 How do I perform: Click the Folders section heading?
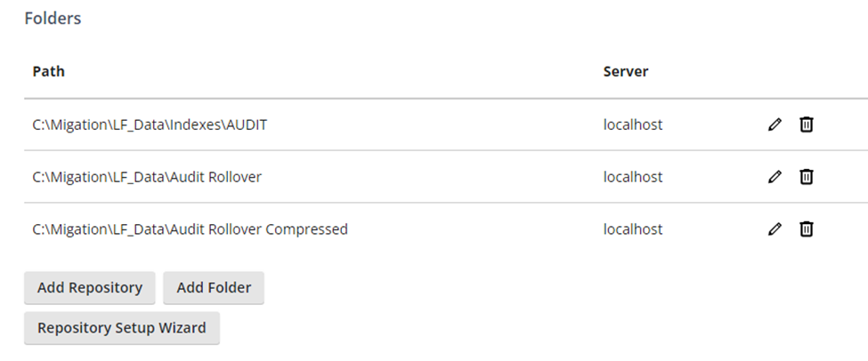pos(53,19)
